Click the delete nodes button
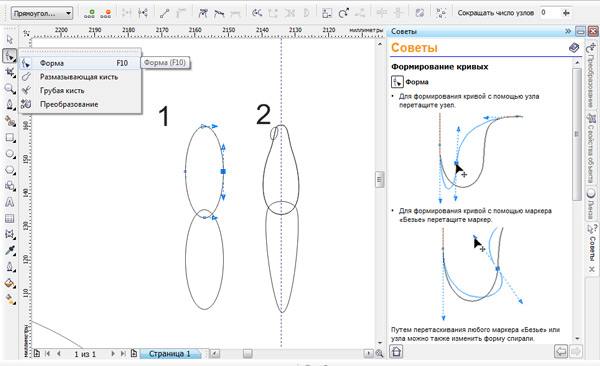600x366 pixels. pyautogui.click(x=105, y=13)
